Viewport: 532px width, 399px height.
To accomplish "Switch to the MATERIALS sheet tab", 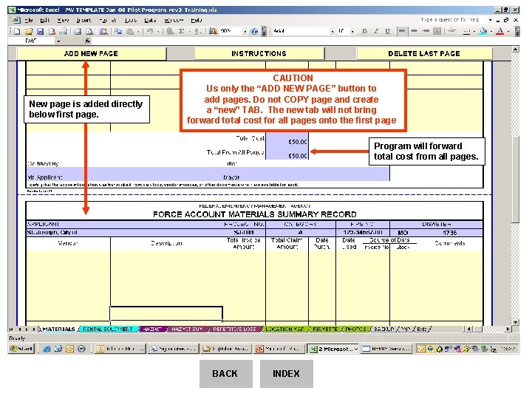I will [58, 329].
